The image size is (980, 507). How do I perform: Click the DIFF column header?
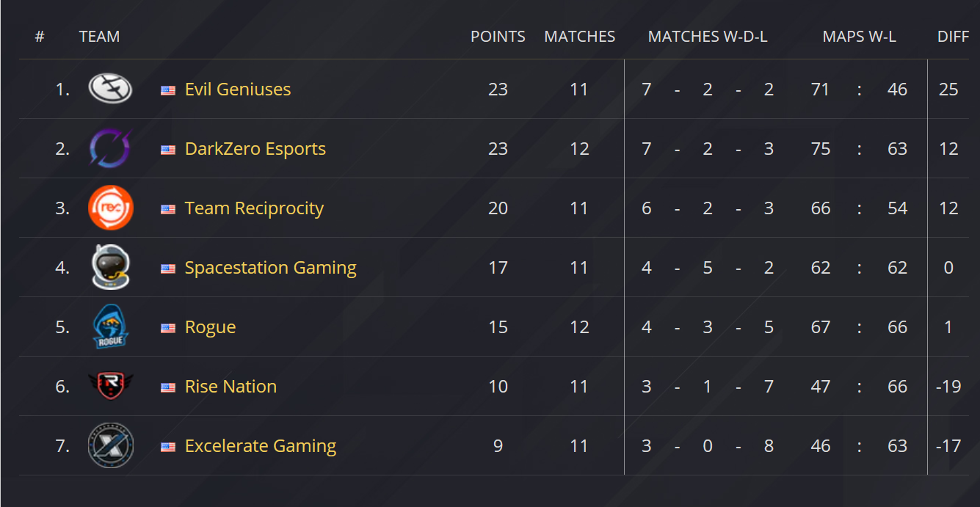pos(953,37)
